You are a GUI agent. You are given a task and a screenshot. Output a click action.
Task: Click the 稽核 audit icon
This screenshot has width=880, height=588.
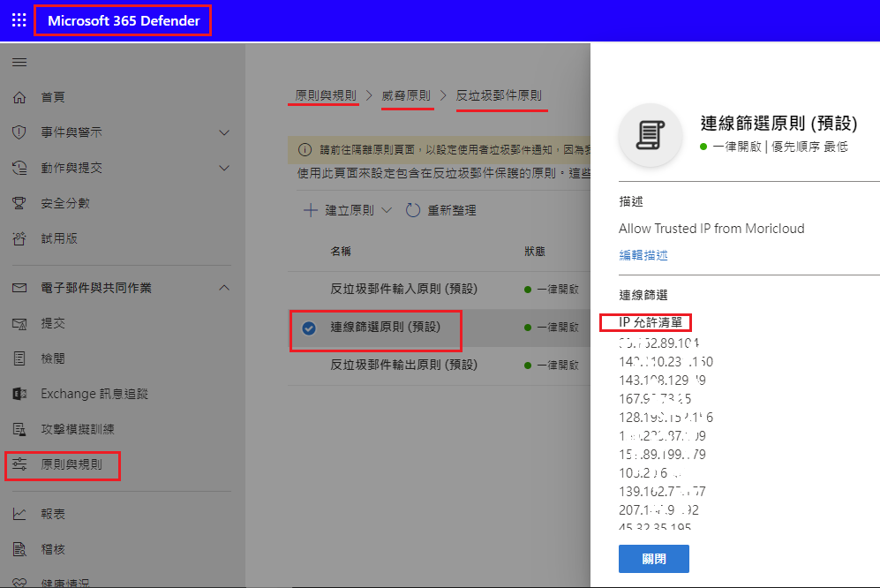(19, 549)
